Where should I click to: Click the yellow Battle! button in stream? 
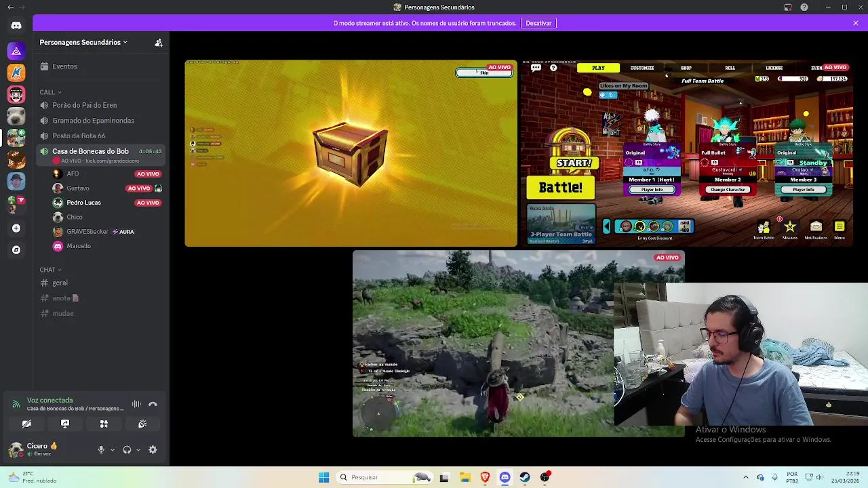pyautogui.click(x=561, y=188)
